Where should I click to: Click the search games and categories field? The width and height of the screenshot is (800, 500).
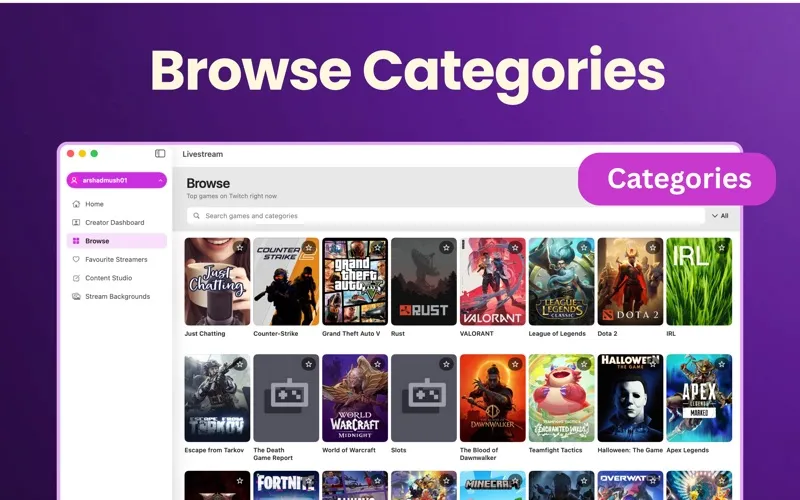[x=445, y=216]
